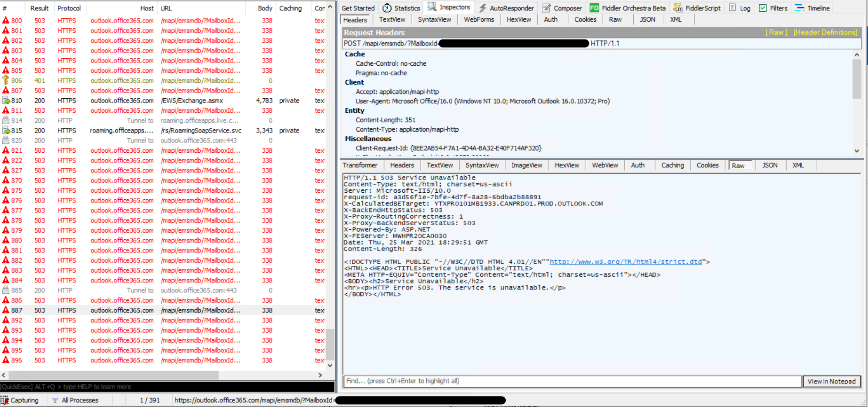Click the All Processes filter icon

[x=55, y=400]
